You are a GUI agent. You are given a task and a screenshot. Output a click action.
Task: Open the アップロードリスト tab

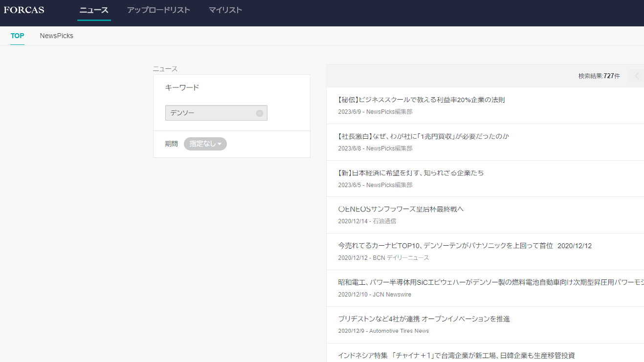pyautogui.click(x=158, y=9)
